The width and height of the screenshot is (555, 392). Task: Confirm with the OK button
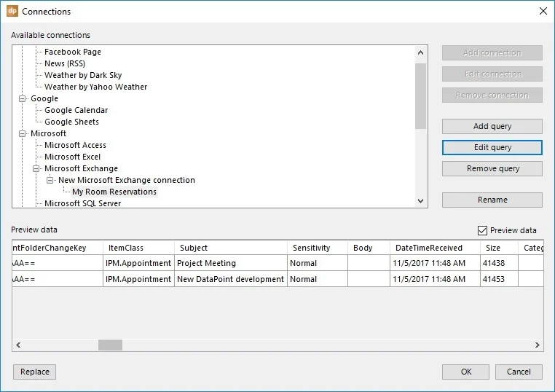tap(465, 372)
